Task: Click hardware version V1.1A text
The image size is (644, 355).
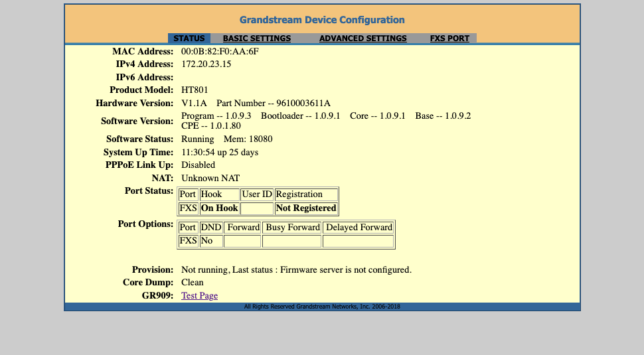Action: 194,103
